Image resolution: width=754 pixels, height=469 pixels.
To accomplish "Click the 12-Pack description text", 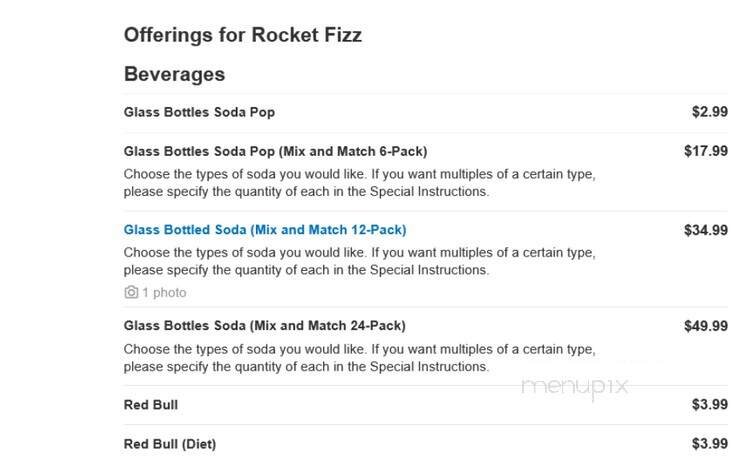I will pos(359,261).
